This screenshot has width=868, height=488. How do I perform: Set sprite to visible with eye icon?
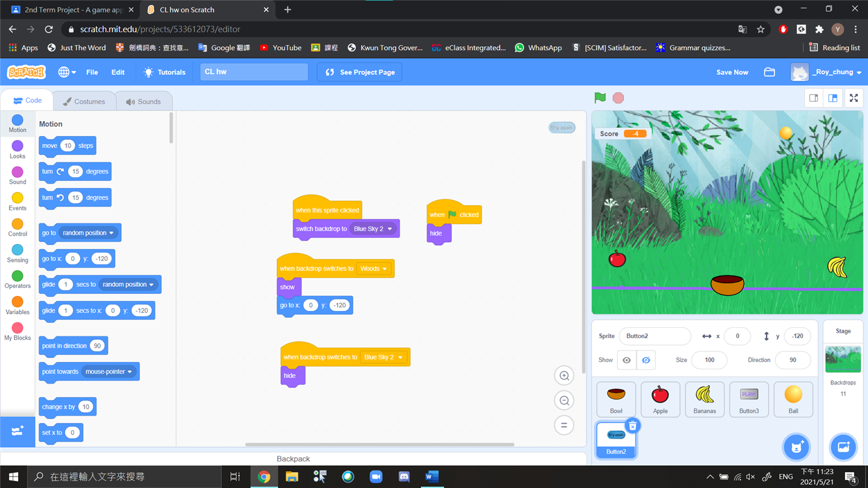(627, 360)
